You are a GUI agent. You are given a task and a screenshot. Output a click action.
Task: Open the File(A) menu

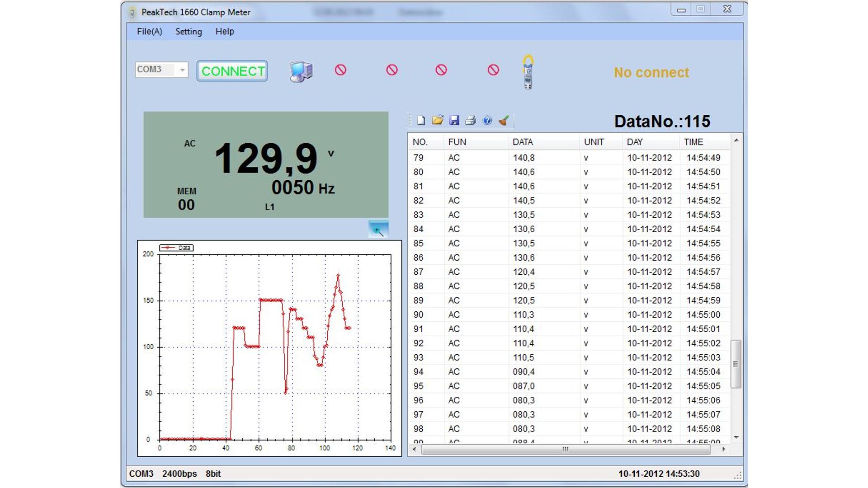tap(150, 32)
